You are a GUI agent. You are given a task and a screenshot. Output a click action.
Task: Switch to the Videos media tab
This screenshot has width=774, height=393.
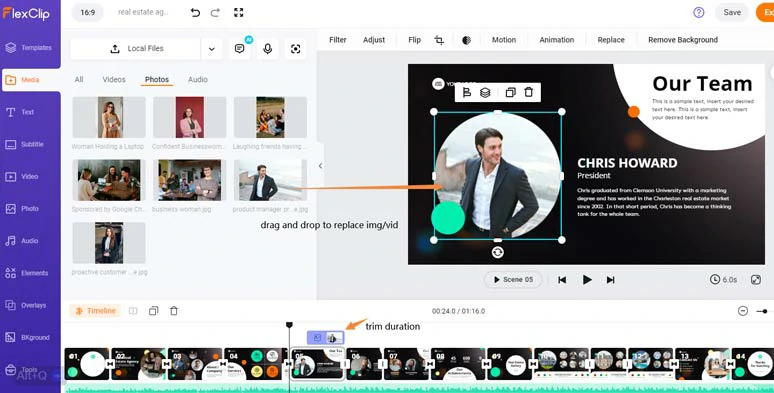(x=114, y=79)
